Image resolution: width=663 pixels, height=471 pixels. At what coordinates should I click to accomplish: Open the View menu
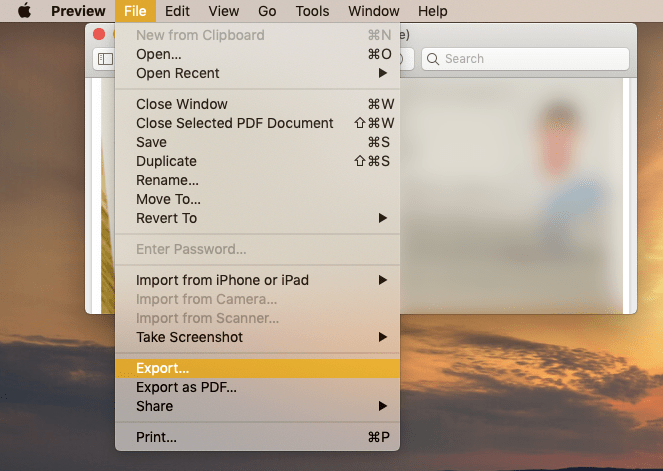(x=224, y=11)
